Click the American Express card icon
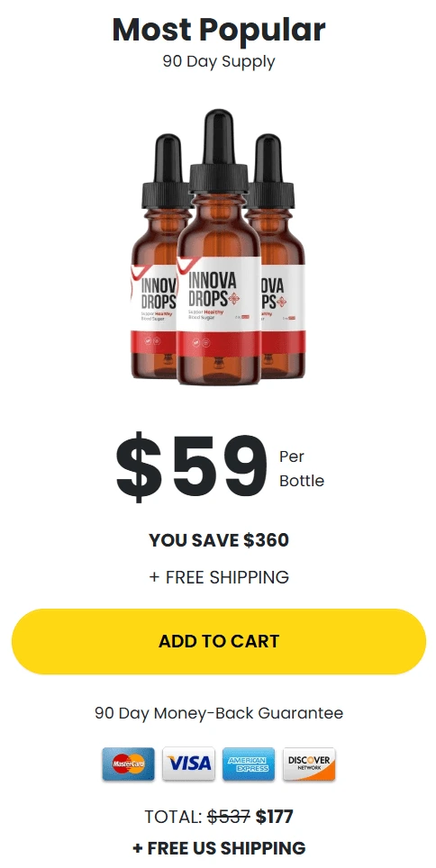This screenshot has width=436, height=868. pos(249,764)
